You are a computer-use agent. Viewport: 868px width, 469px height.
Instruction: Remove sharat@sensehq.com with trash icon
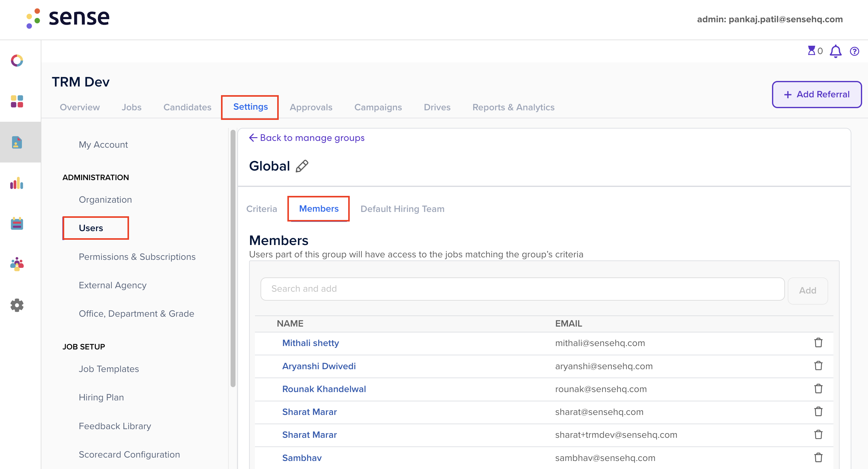point(819,411)
